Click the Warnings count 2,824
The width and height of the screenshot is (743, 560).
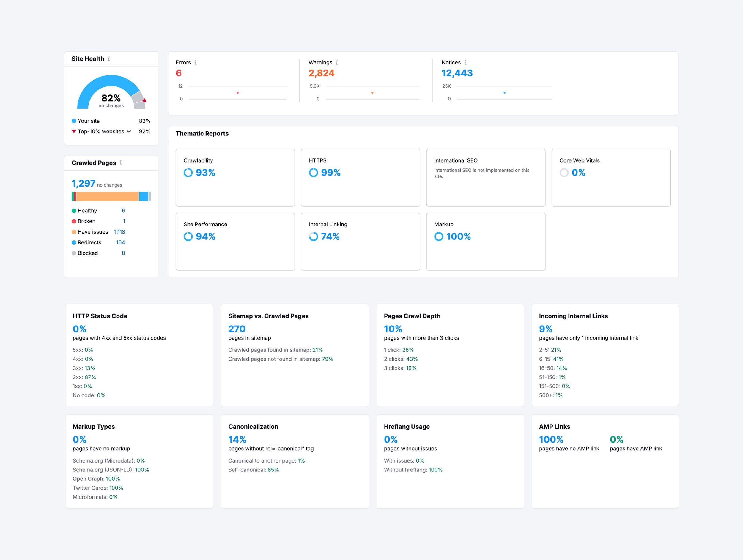click(322, 73)
